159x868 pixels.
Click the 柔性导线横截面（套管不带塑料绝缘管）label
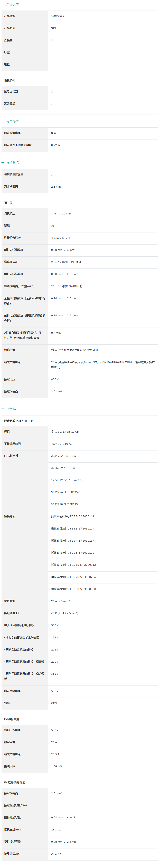(x=25, y=301)
